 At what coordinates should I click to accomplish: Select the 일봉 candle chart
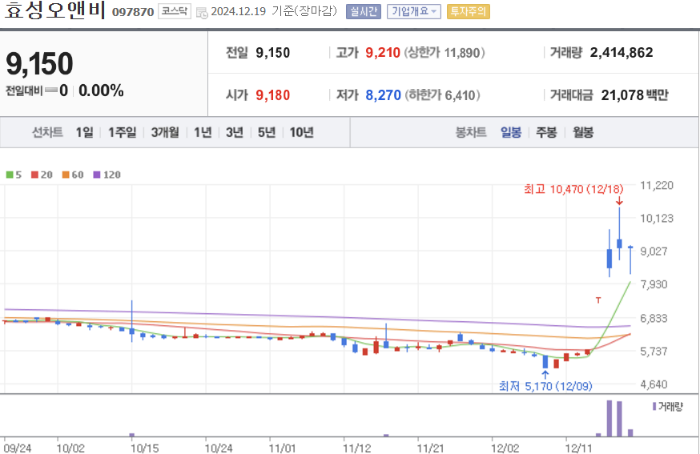coord(511,132)
